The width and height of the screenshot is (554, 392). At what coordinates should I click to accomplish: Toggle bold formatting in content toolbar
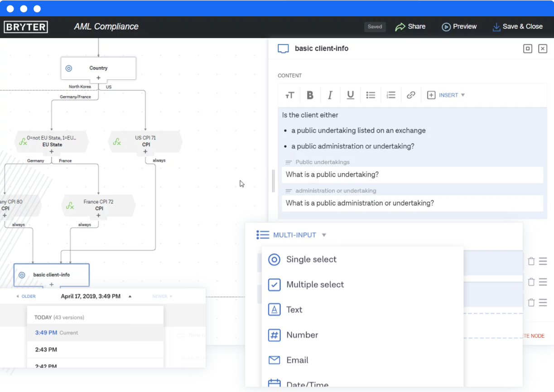(310, 95)
